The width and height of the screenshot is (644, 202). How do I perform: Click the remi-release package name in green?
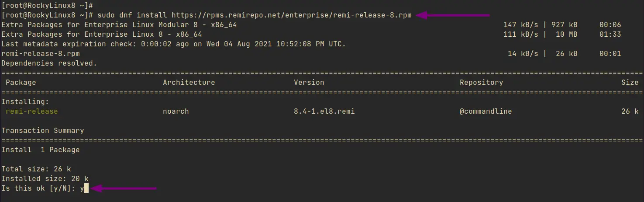[32, 111]
